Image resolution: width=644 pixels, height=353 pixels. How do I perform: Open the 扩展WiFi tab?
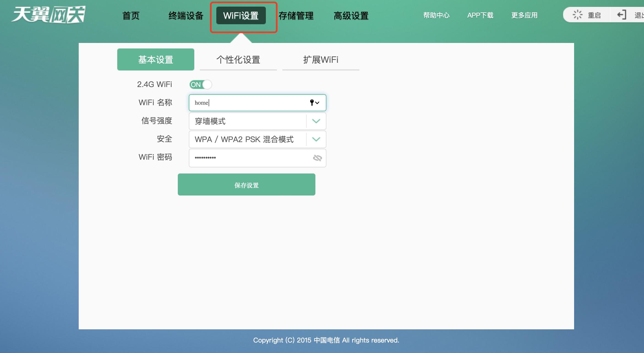point(321,60)
